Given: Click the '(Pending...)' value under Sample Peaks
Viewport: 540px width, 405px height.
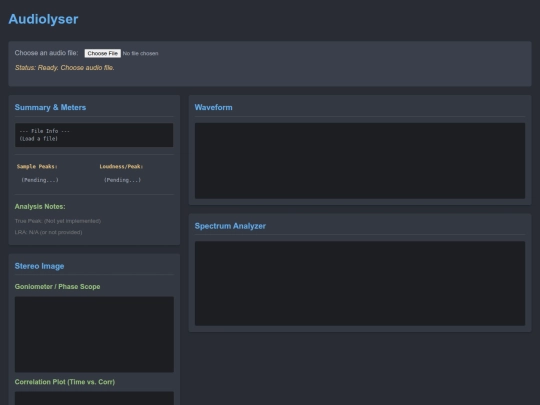Looking at the screenshot, I should pyautogui.click(x=40, y=180).
